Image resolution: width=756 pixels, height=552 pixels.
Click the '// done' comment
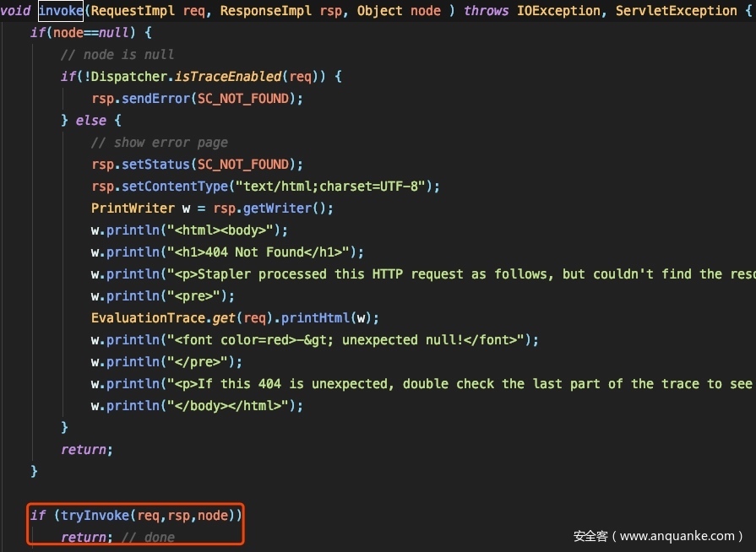coord(149,537)
